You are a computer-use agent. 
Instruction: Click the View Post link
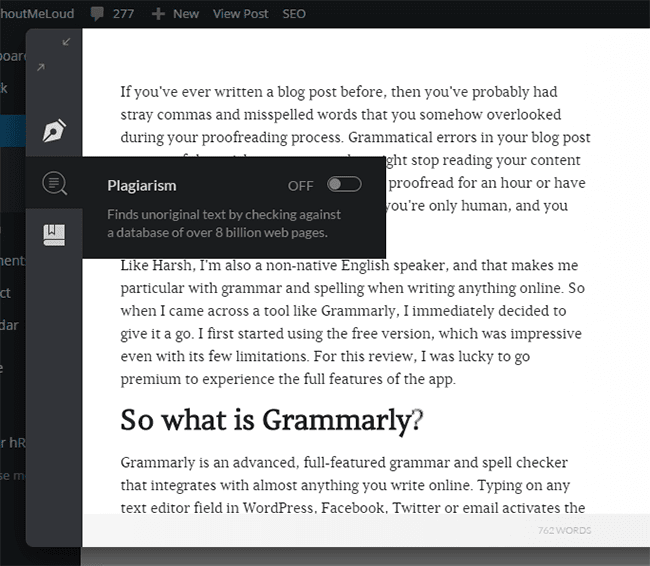[x=240, y=14]
